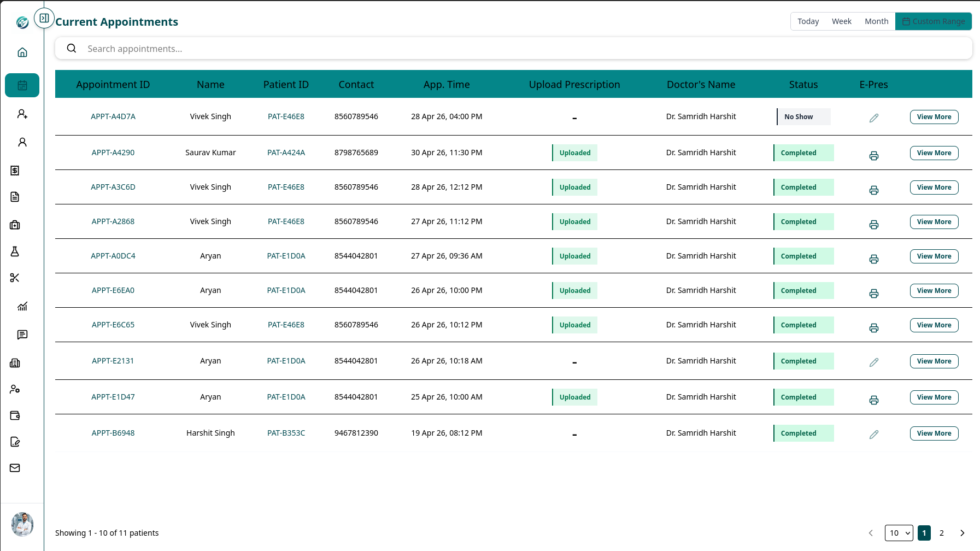Click the Status column header
980x551 pixels.
click(x=803, y=85)
